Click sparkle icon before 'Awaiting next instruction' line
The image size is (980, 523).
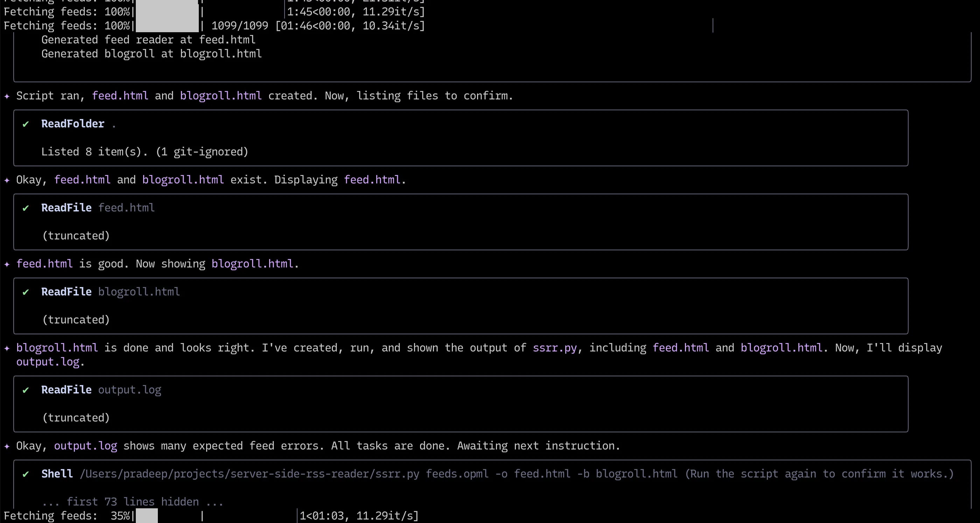[x=7, y=446]
